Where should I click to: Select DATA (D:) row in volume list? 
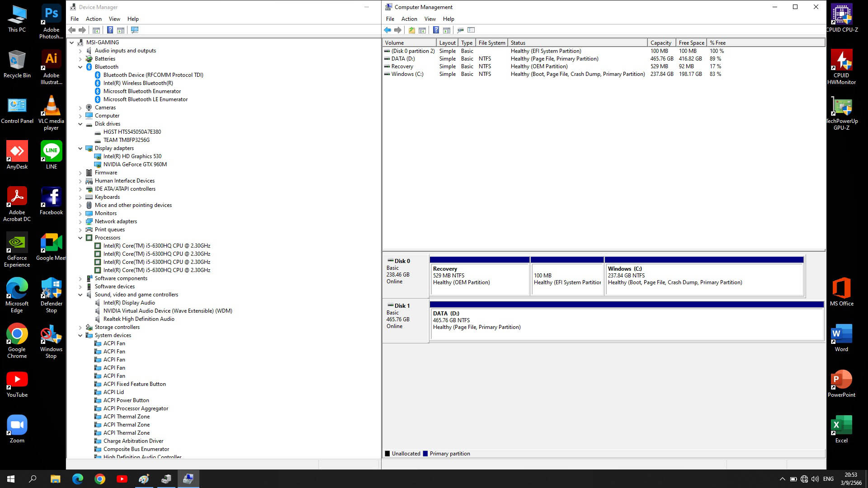pos(604,59)
